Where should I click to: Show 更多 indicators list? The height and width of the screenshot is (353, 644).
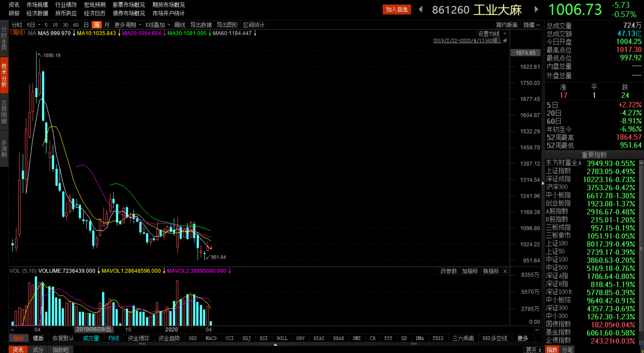(523, 338)
